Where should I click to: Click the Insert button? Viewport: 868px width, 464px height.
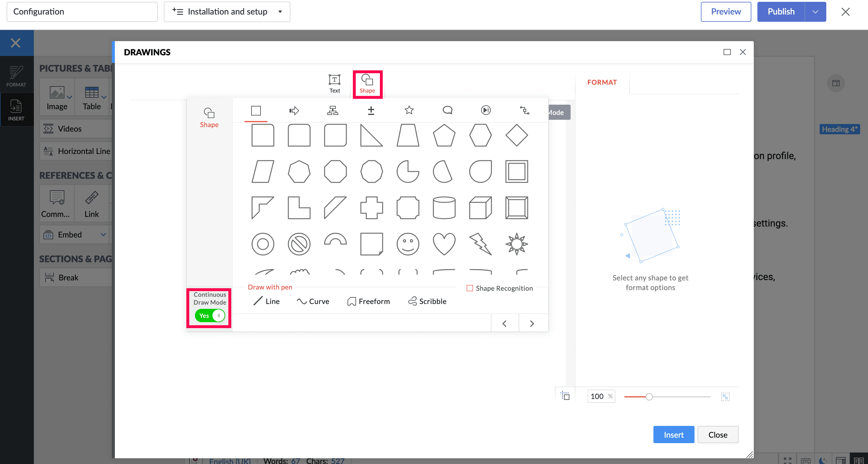point(673,435)
